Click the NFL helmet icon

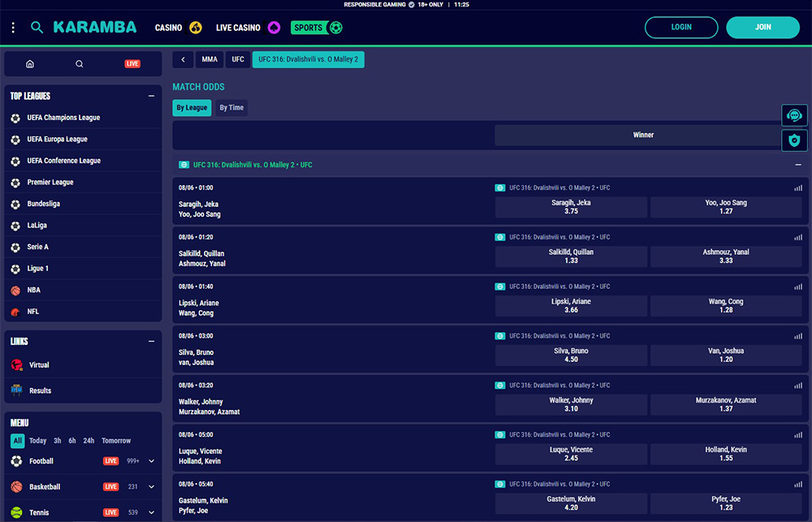[x=15, y=312]
